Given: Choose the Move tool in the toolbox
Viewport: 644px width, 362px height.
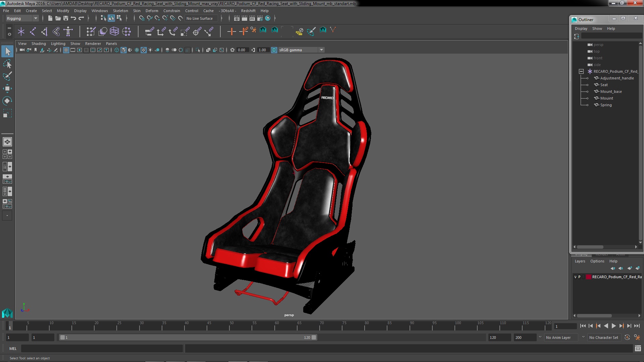Looking at the screenshot, I should pyautogui.click(x=7, y=88).
